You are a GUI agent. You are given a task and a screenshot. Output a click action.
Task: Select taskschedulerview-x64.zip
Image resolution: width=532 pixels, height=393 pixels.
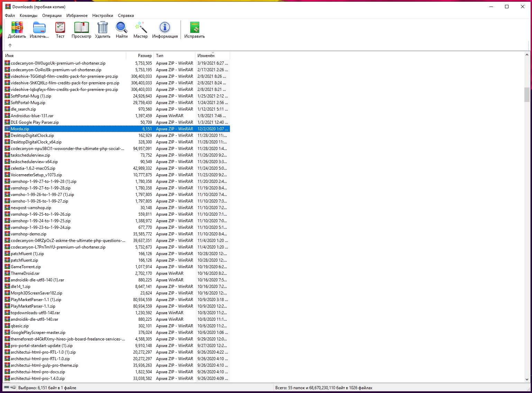(x=117, y=162)
